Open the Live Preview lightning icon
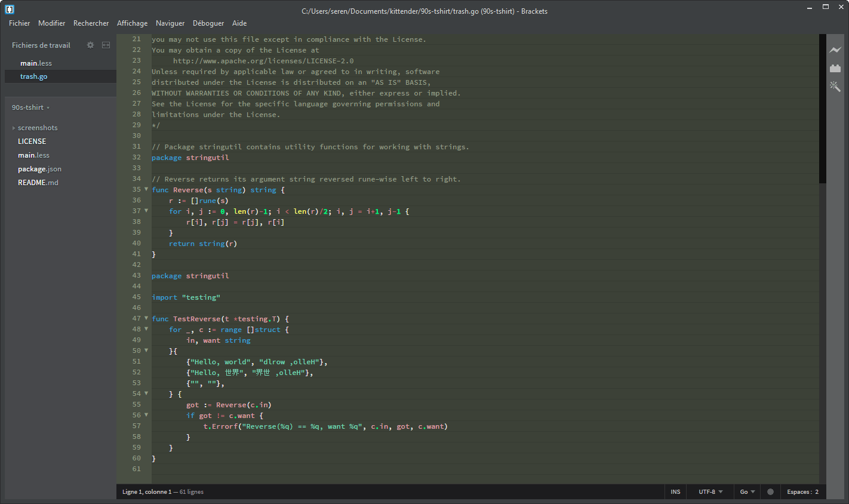 point(835,50)
